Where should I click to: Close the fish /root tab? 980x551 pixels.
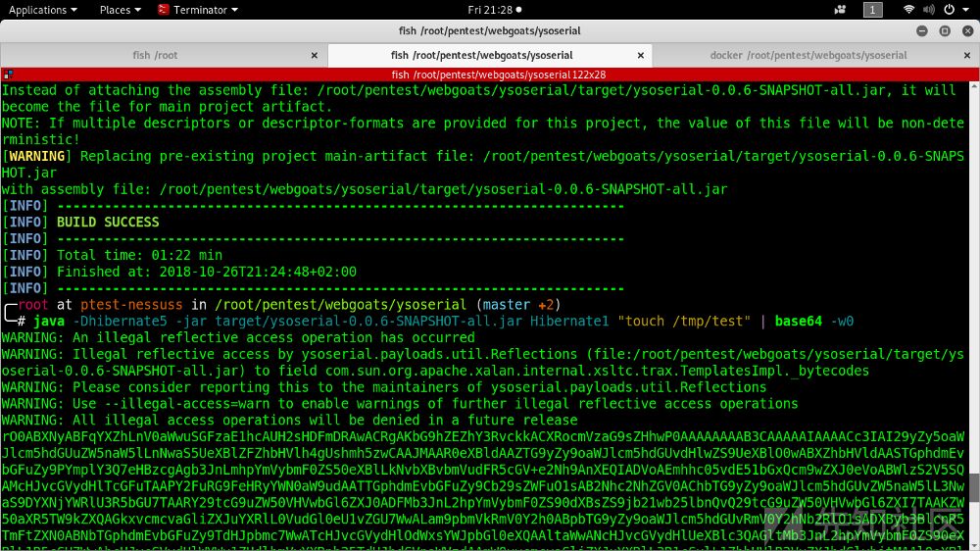tap(315, 56)
